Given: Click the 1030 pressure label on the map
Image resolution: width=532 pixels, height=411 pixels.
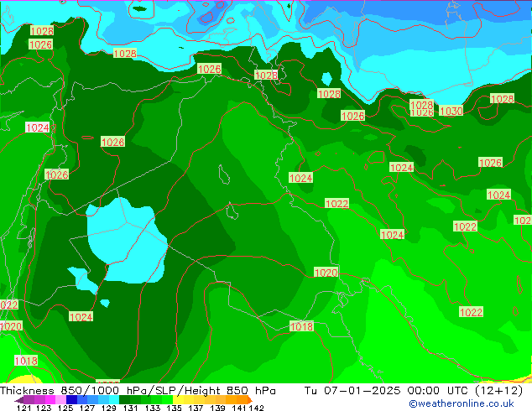Looking at the screenshot, I should click(x=451, y=111).
